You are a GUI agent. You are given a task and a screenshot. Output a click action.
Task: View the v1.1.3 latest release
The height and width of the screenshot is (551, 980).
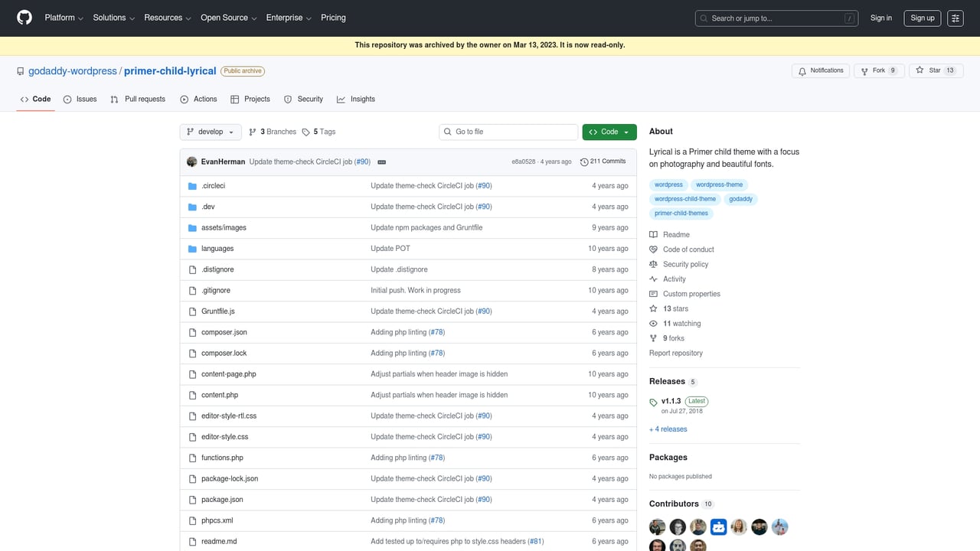(670, 400)
